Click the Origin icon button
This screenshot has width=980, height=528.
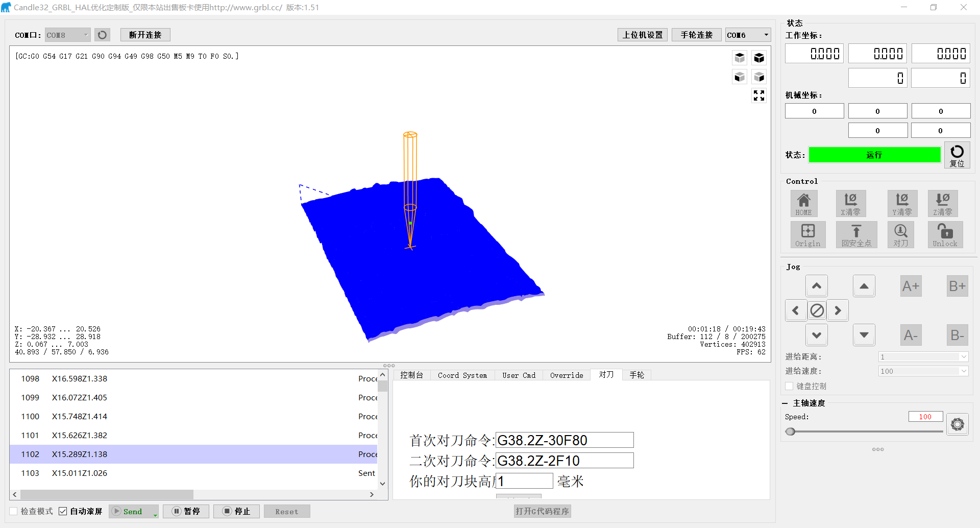coord(808,235)
